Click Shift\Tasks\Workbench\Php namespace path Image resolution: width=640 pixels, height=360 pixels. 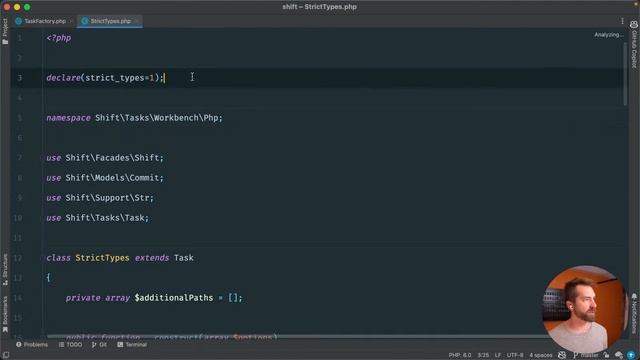pyautogui.click(x=157, y=118)
